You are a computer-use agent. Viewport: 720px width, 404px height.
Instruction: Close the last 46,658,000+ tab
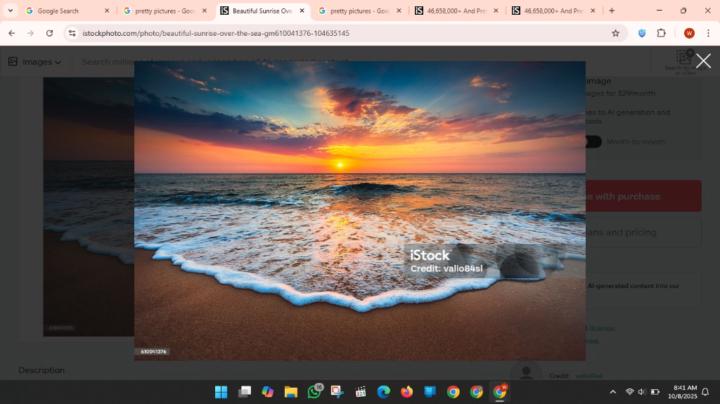593,11
